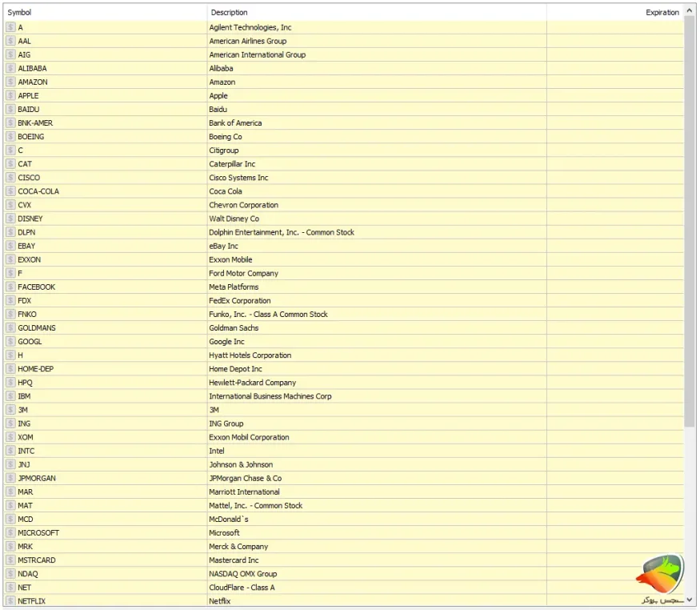The width and height of the screenshot is (700, 610).
Task: Select the INTC symbol
Action: pyautogui.click(x=26, y=451)
